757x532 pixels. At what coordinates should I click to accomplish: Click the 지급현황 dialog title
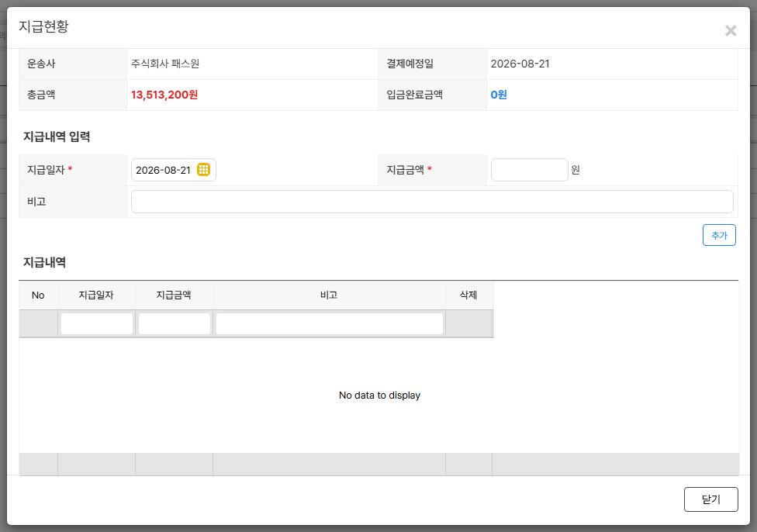coord(43,26)
